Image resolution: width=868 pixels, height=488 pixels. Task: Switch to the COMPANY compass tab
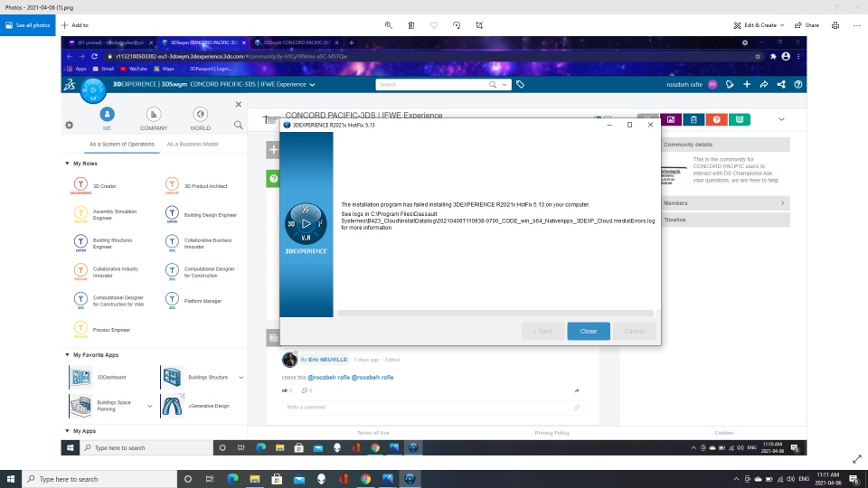(154, 119)
